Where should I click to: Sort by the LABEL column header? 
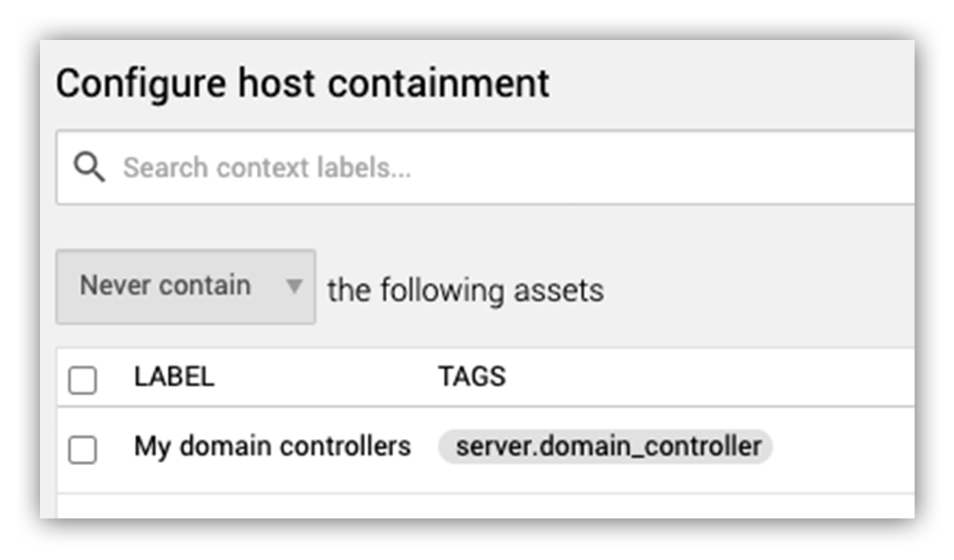coord(174,377)
